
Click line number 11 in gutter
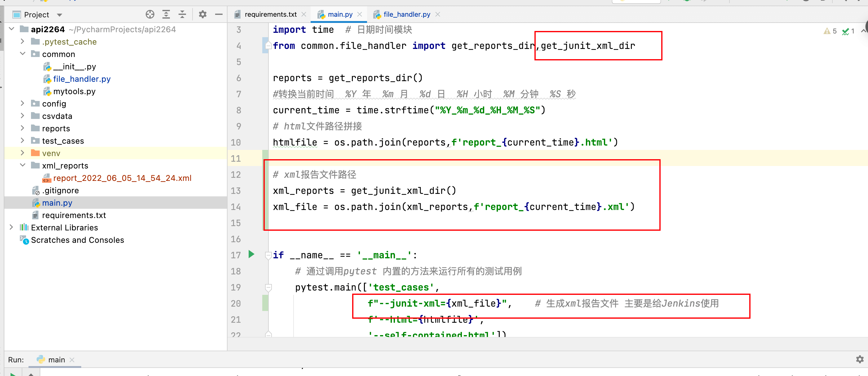236,159
